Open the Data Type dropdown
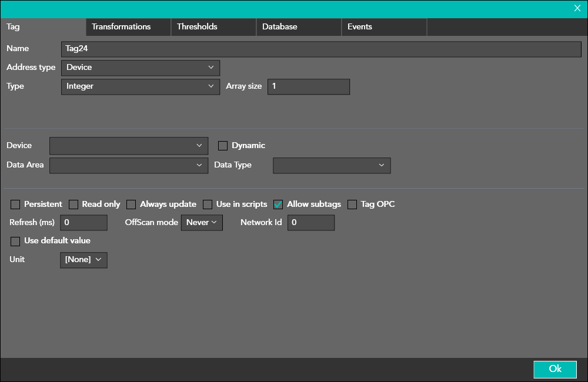588x382 pixels. point(332,165)
